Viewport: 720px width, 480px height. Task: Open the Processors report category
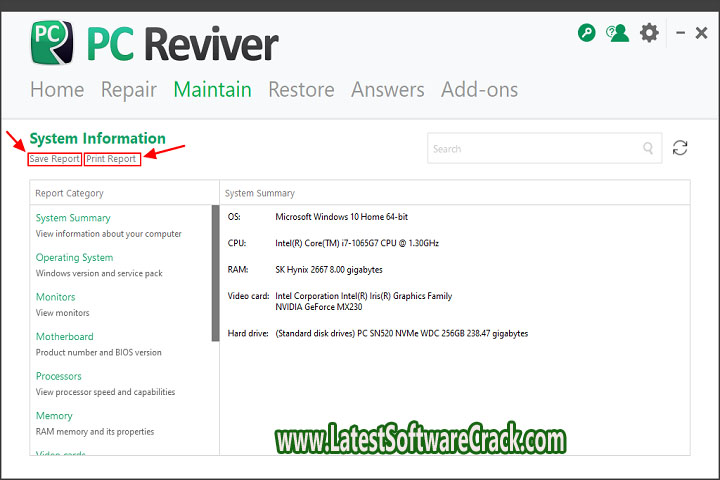[x=59, y=376]
